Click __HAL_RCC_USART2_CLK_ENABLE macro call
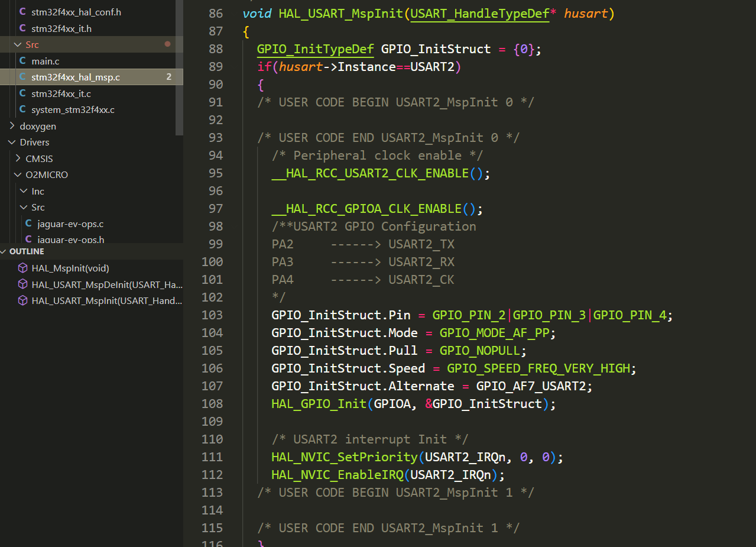Image resolution: width=756 pixels, height=547 pixels. coord(370,173)
